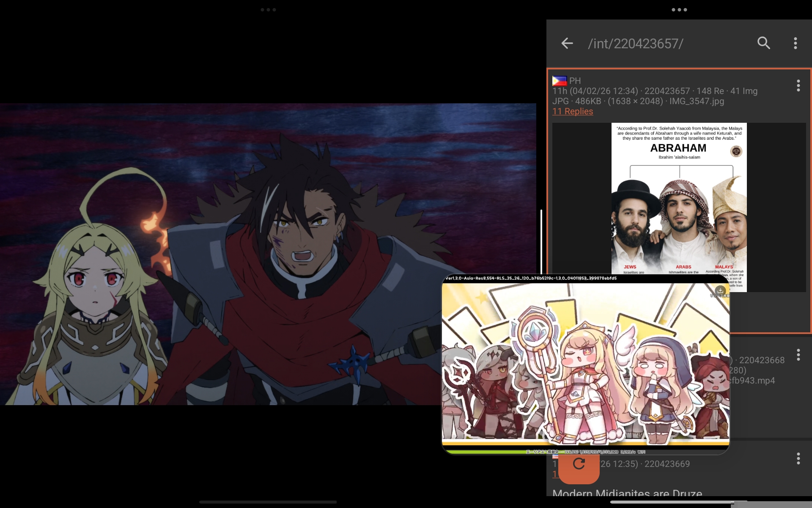Open search in the /int/ thread
Image resolution: width=812 pixels, height=508 pixels.
coord(763,43)
